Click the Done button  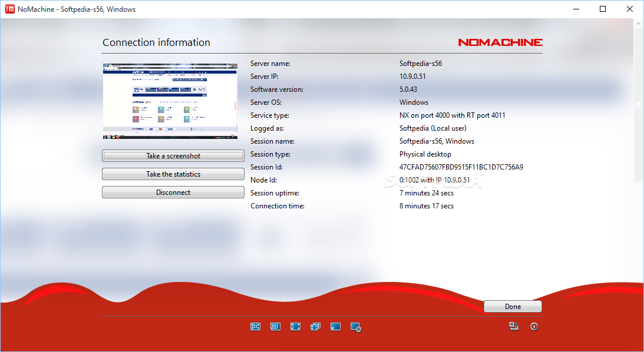click(513, 307)
